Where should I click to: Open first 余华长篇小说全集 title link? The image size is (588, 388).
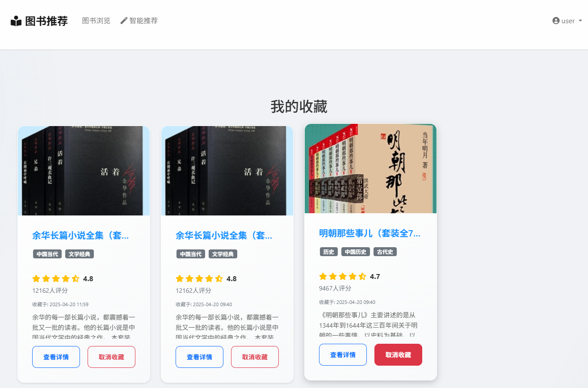pos(80,236)
